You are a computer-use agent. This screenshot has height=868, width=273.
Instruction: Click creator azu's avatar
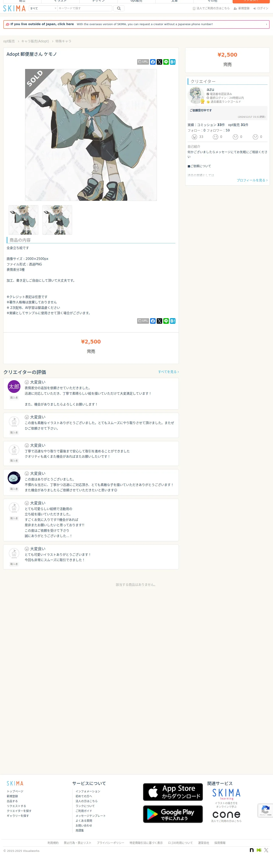coord(196,95)
